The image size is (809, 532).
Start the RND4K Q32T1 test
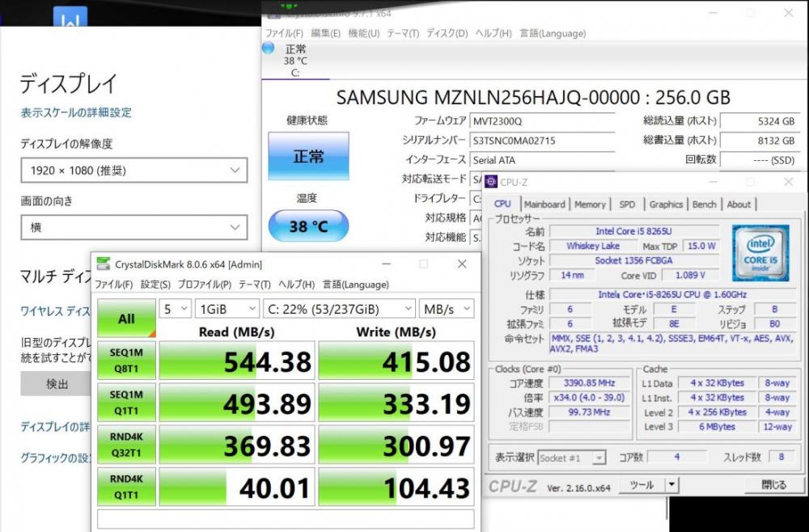click(x=126, y=445)
